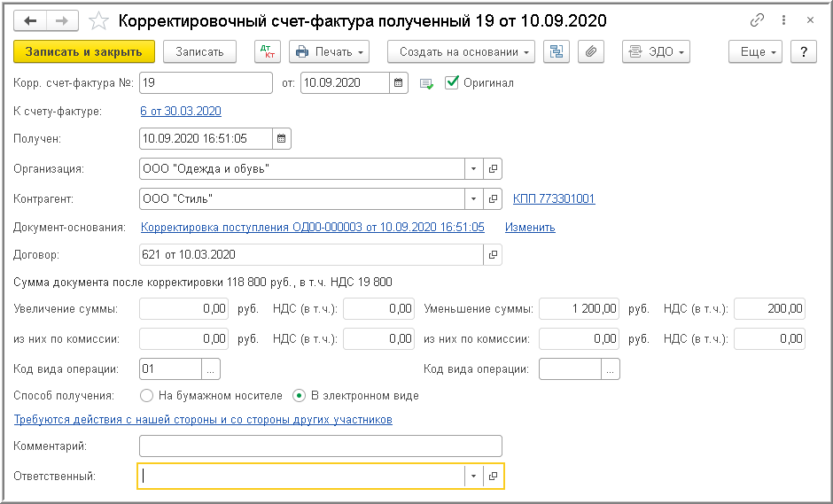Select На бумажном носителе radio option

[147, 396]
